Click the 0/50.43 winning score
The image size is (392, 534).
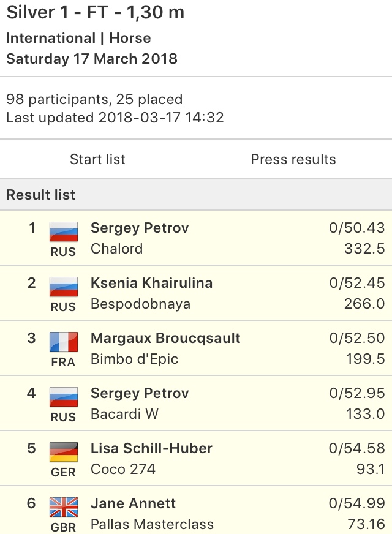(357, 228)
